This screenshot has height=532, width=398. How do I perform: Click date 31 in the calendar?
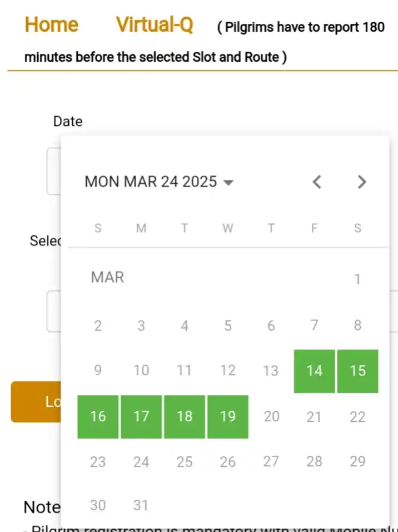click(x=141, y=505)
